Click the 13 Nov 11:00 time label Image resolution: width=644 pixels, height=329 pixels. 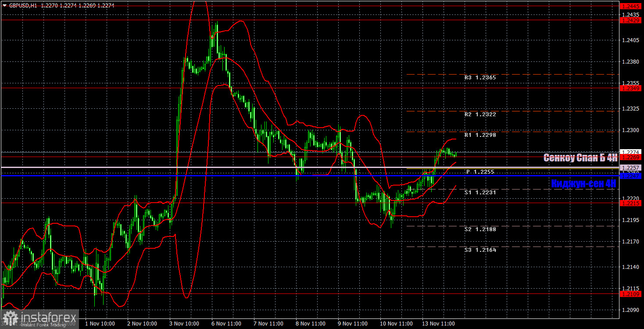pos(438,324)
